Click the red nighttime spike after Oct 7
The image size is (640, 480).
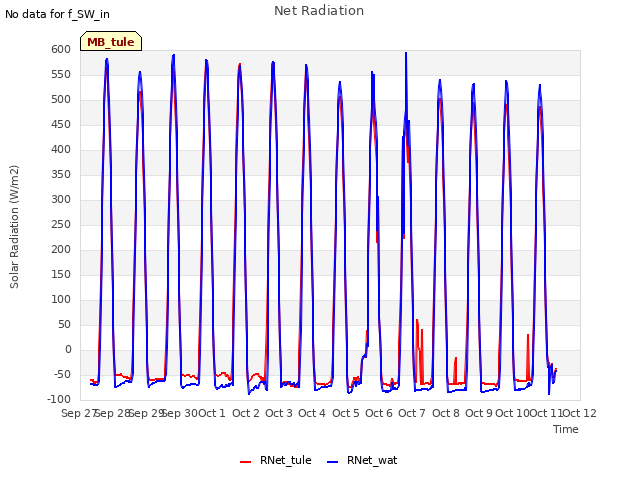click(417, 320)
